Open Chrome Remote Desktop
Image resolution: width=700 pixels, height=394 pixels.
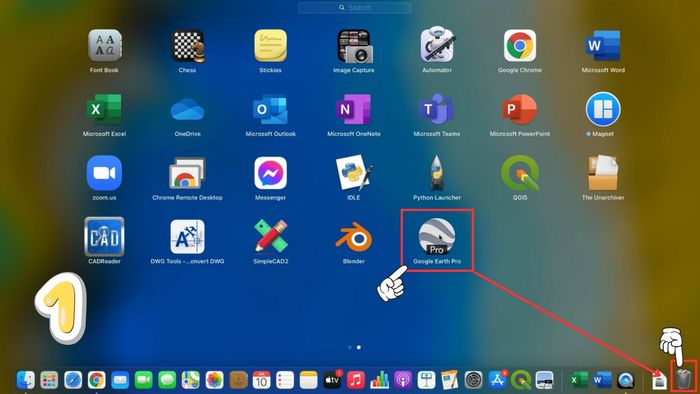pyautogui.click(x=188, y=173)
